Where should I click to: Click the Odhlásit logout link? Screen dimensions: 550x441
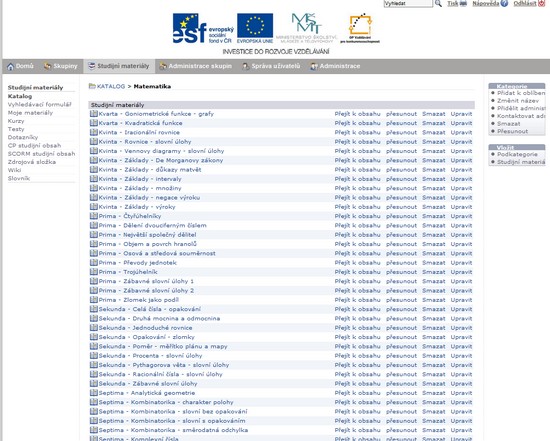(525, 4)
